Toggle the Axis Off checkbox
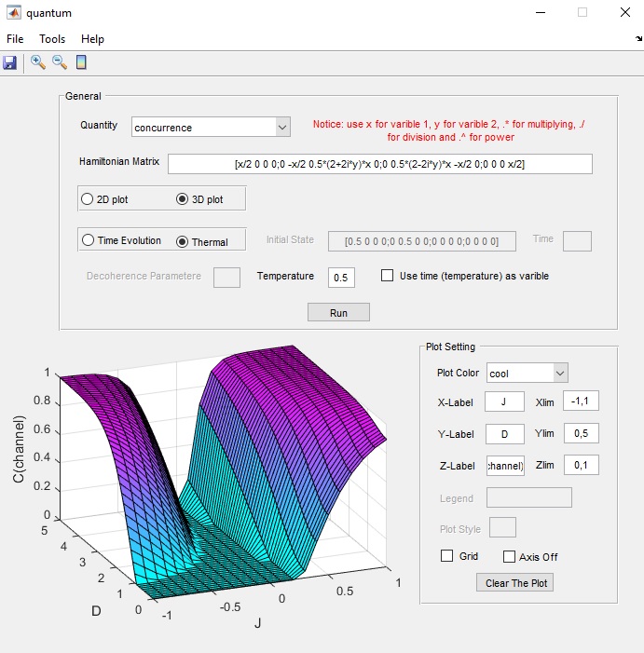Image resolution: width=644 pixels, height=653 pixels. tap(509, 556)
